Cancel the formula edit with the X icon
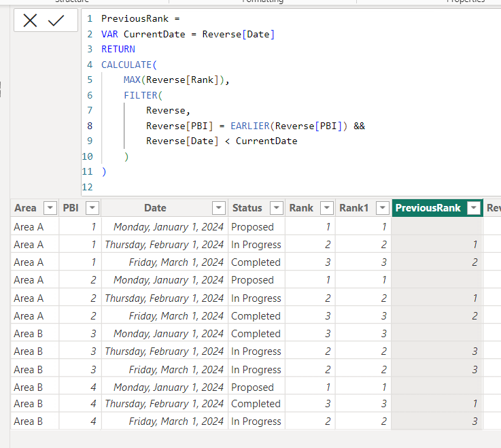 pyautogui.click(x=30, y=21)
